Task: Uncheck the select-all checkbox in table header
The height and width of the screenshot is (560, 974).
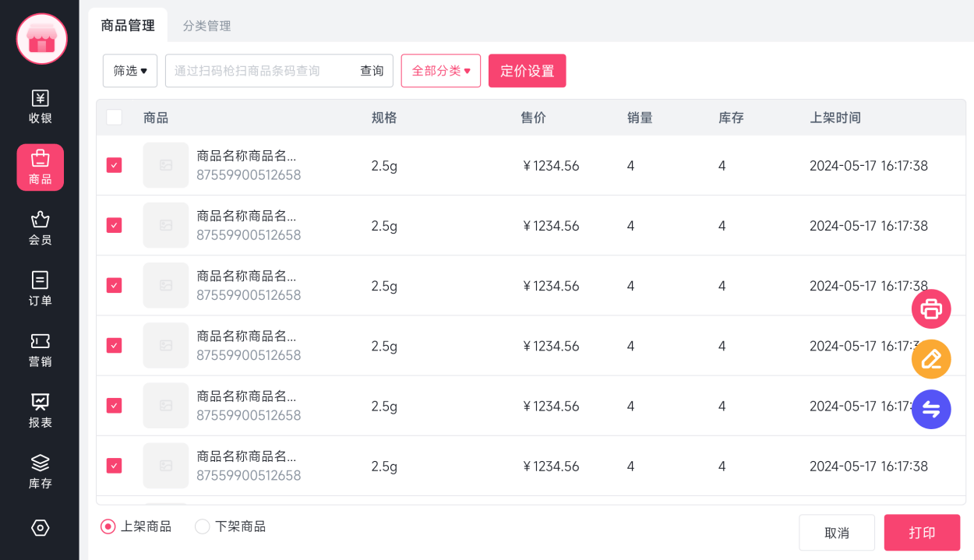Action: click(x=113, y=117)
